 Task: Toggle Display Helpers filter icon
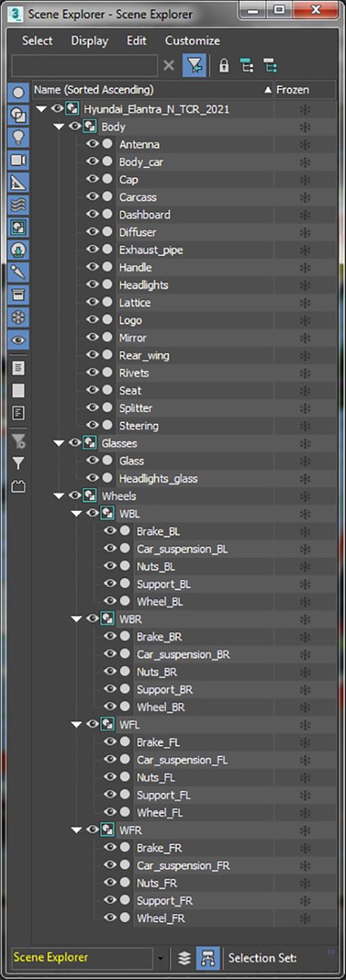18,183
